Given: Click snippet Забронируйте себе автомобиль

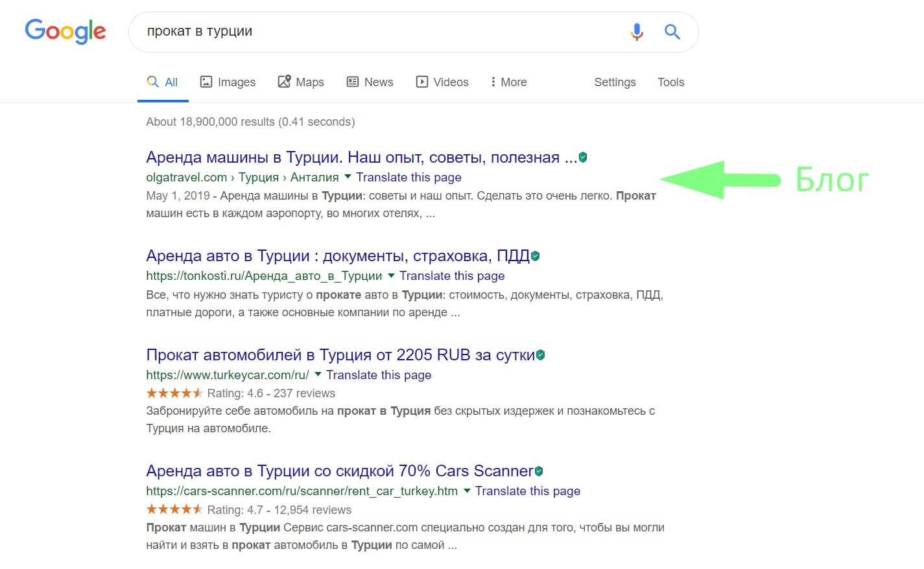Looking at the screenshot, I should click(401, 420).
